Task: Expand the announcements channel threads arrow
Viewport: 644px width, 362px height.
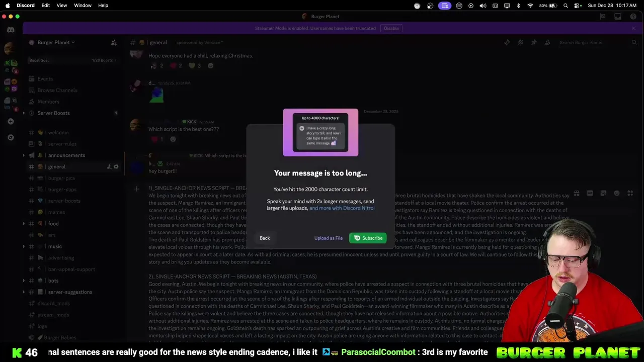Action: tap(24, 155)
